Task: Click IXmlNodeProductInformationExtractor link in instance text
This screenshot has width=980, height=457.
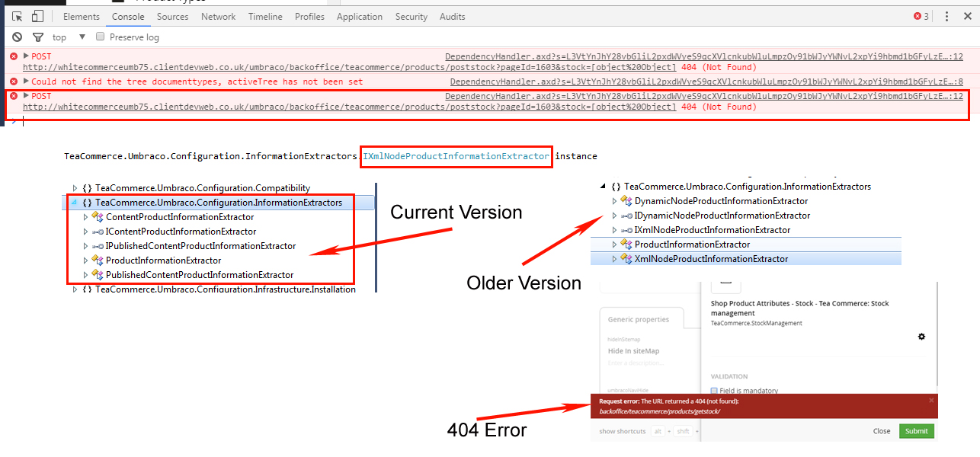Action: point(456,156)
